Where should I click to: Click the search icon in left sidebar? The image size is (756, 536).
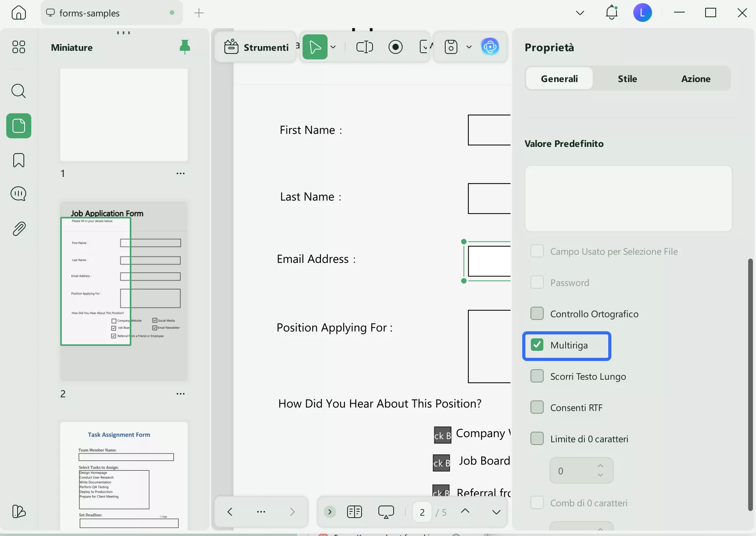point(19,91)
